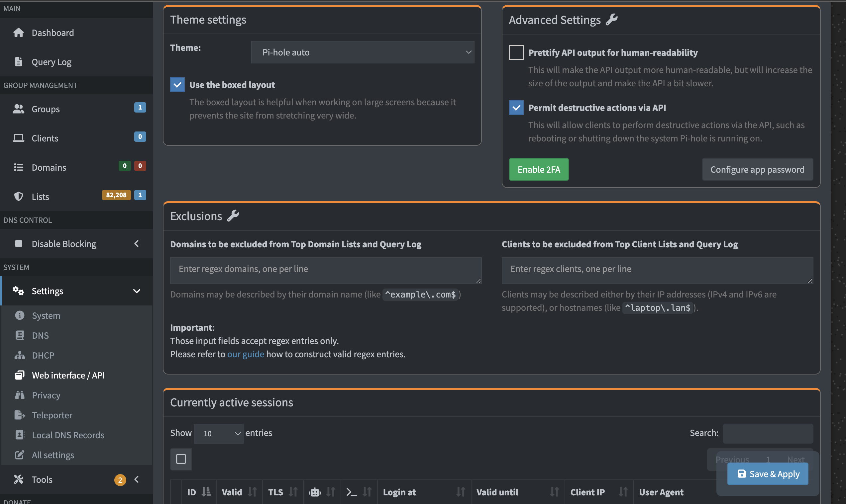The image size is (846, 504).
Task: Click the Domains list icon
Action: pos(19,167)
